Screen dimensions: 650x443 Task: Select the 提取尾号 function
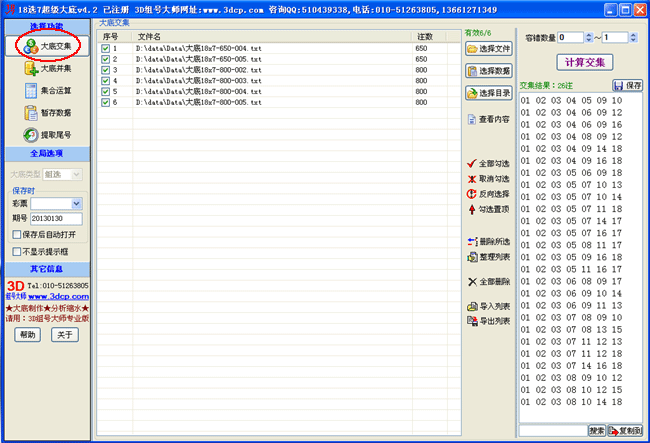(x=47, y=135)
